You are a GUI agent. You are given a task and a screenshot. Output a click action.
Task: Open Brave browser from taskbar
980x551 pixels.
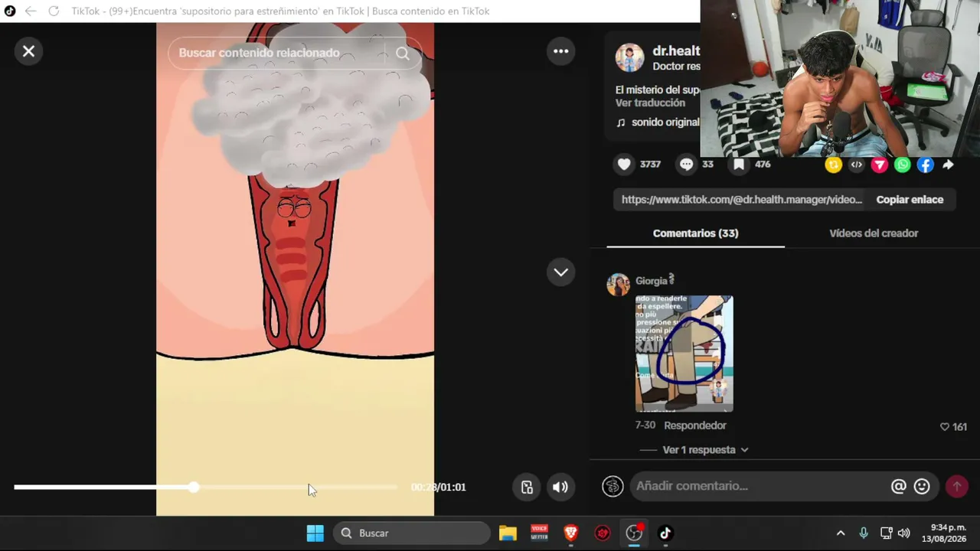570,533
